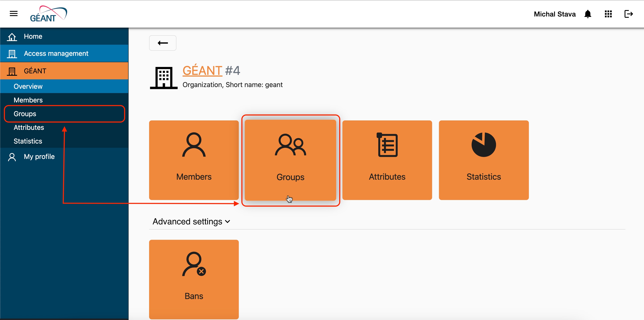Click the '#4' organization ID text
644x320 pixels.
pyautogui.click(x=232, y=71)
